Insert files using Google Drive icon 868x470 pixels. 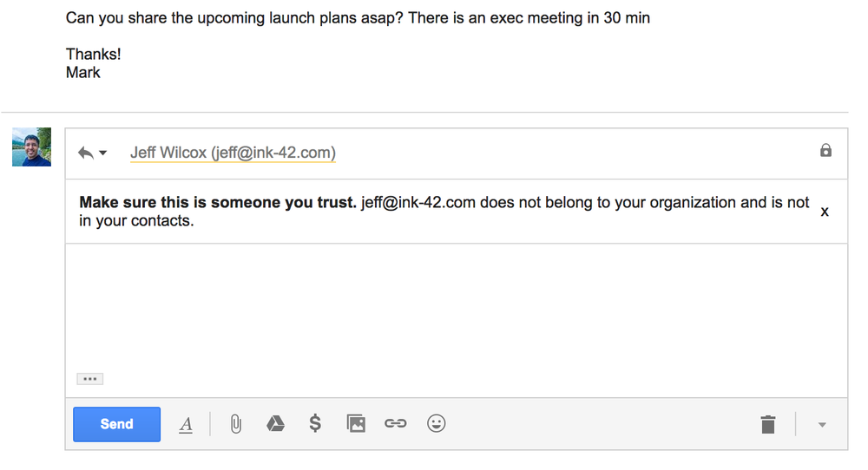[275, 423]
